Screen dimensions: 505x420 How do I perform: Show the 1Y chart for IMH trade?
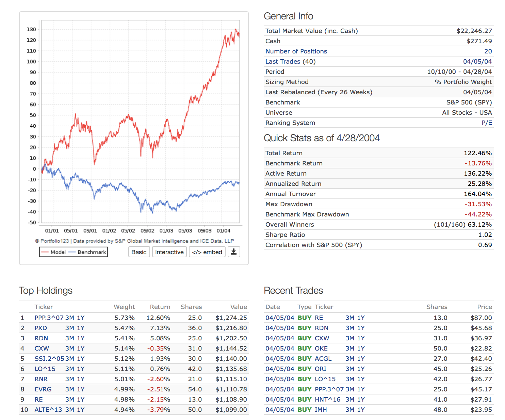(361, 410)
